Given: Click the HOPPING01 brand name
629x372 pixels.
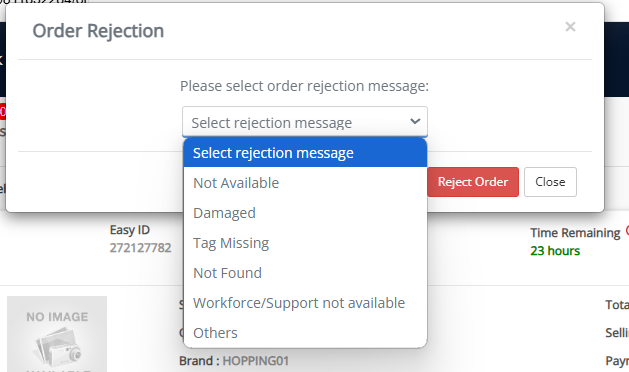Looking at the screenshot, I should pos(256,361).
